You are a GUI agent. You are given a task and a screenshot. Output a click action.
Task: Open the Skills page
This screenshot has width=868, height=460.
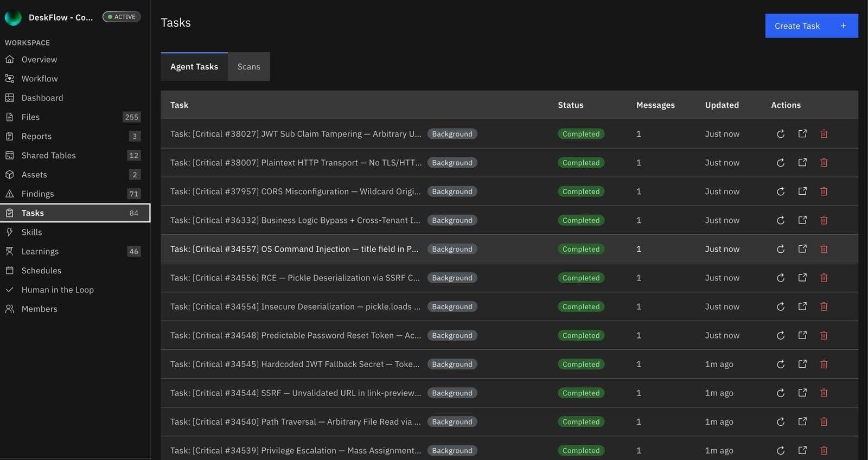[75, 232]
